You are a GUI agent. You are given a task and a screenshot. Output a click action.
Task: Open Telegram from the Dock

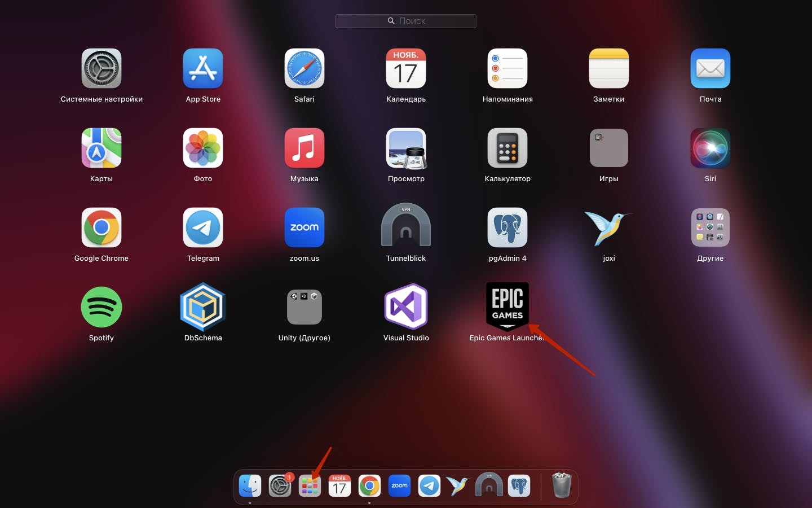pyautogui.click(x=429, y=485)
